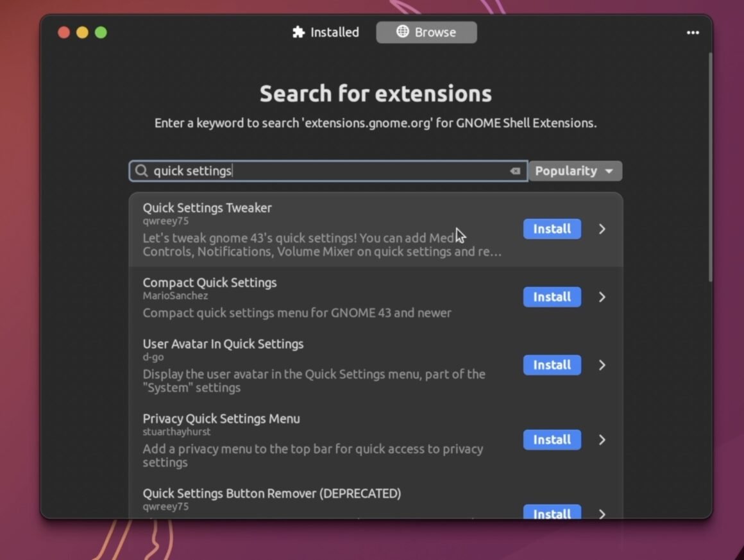Click the puzzle piece icon beside Installed

click(x=298, y=32)
